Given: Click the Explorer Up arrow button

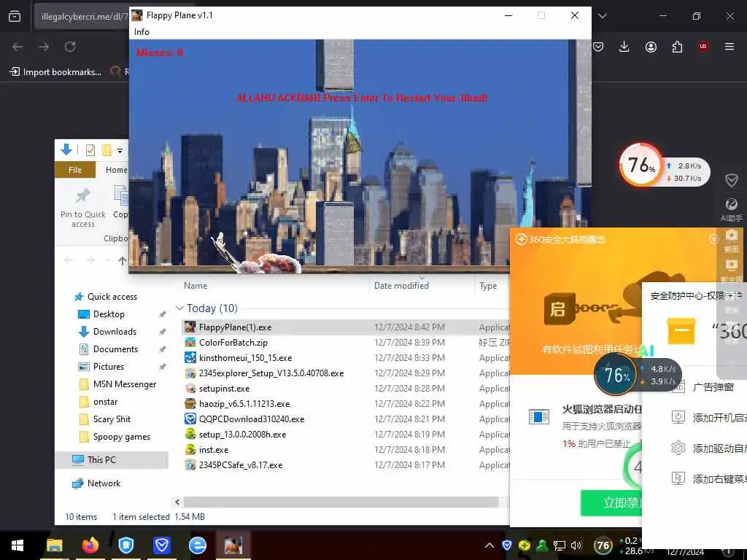Looking at the screenshot, I should click(x=123, y=260).
